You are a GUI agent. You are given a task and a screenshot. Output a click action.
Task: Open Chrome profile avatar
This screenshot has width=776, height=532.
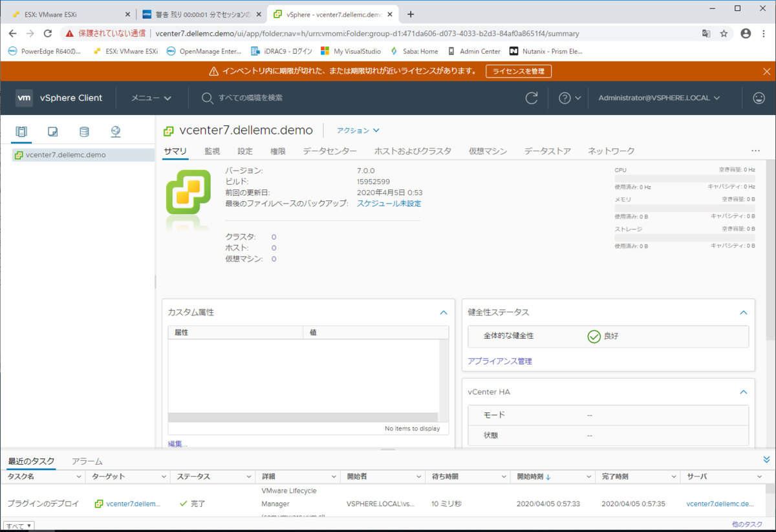point(746,34)
